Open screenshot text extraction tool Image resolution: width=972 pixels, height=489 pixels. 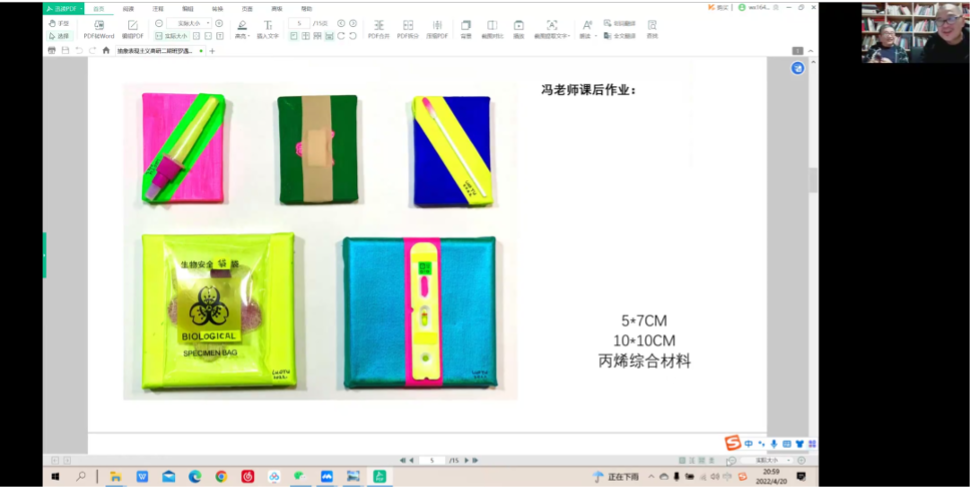[x=552, y=29]
